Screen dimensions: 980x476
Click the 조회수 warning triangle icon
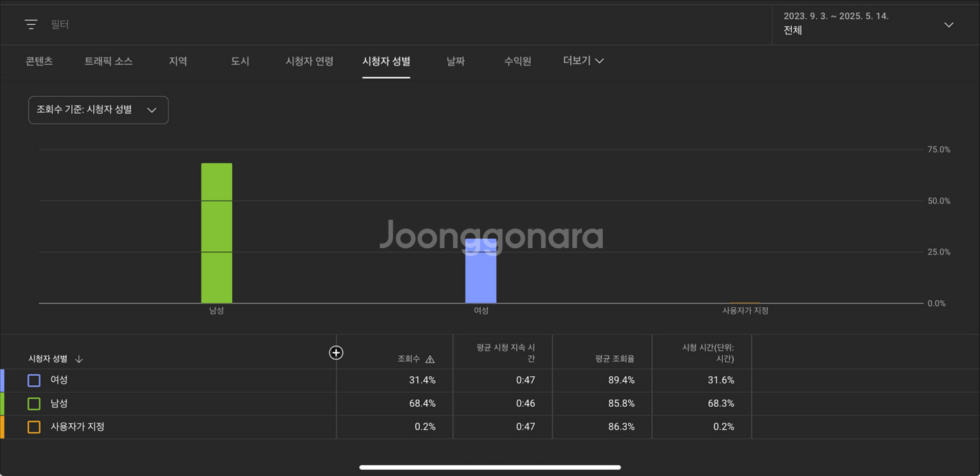point(430,359)
